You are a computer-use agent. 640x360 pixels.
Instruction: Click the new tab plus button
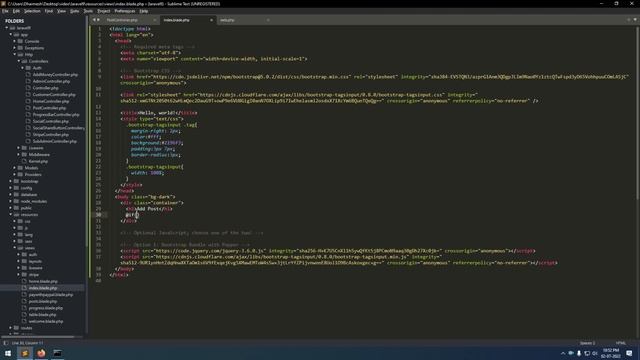[x=629, y=20]
